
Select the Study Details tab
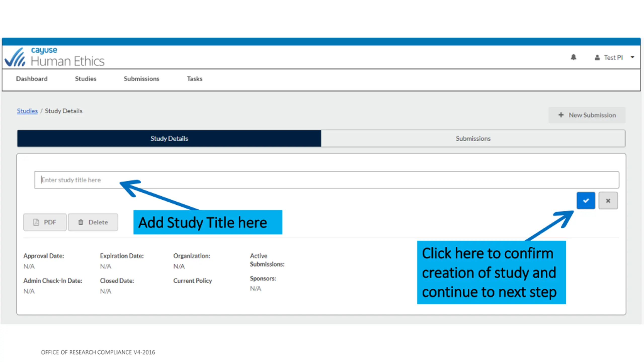pos(169,138)
